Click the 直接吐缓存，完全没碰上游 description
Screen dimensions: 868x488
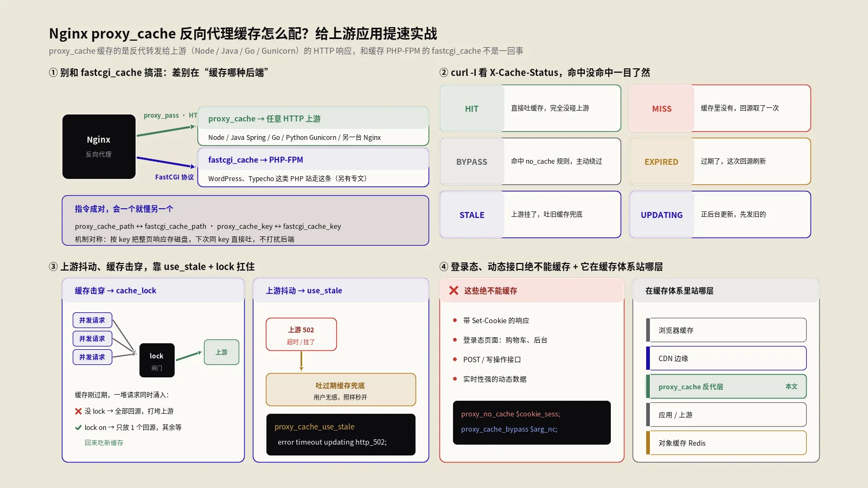click(550, 108)
